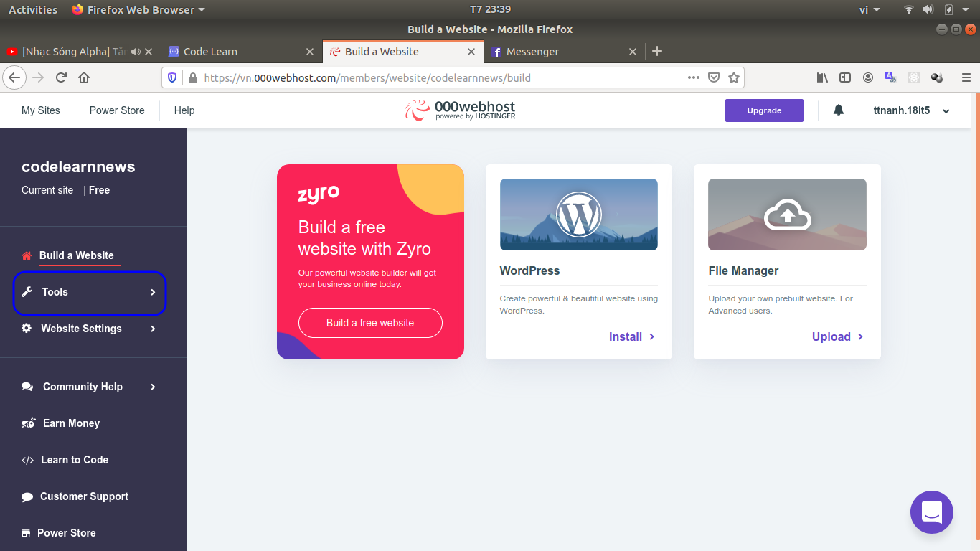Open a new browser tab
This screenshot has height=551, width=980.
coord(656,51)
